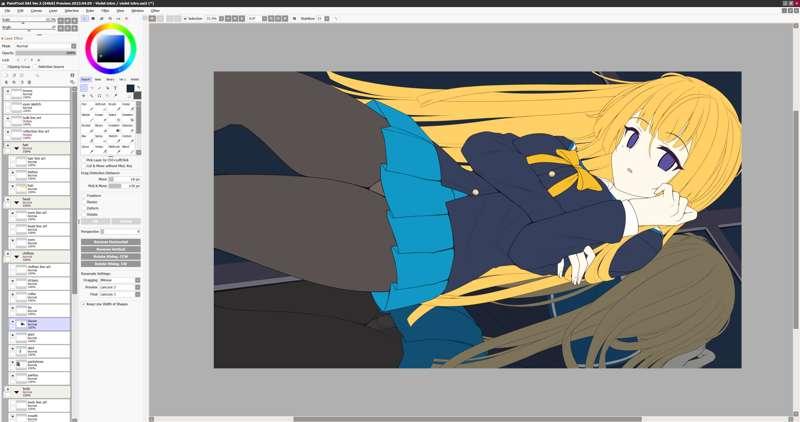Click the Undo button in quick bar
Image resolution: width=800 pixels, height=422 pixels.
pyautogui.click(x=152, y=18)
